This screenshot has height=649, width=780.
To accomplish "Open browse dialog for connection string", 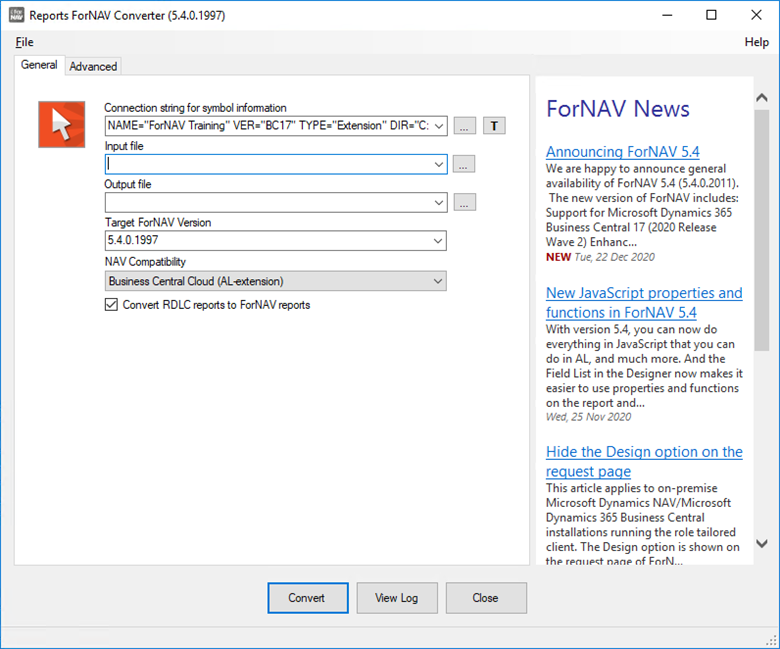I will (x=464, y=126).
